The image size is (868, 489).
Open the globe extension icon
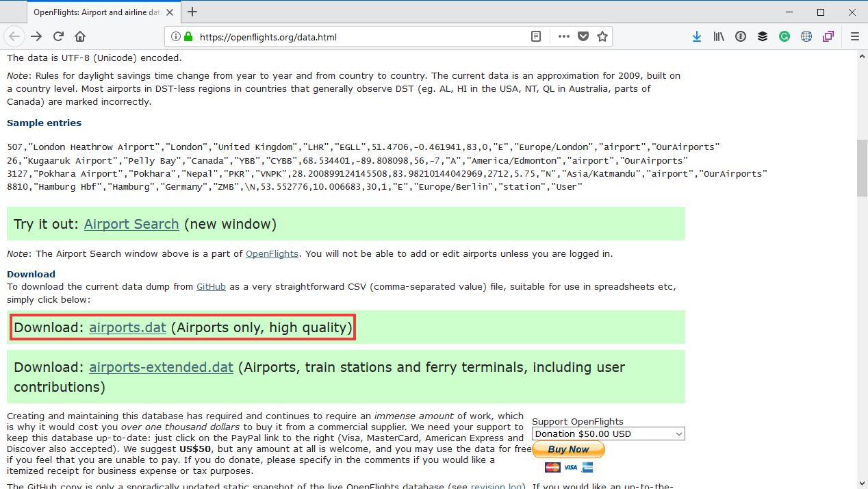[x=806, y=37]
